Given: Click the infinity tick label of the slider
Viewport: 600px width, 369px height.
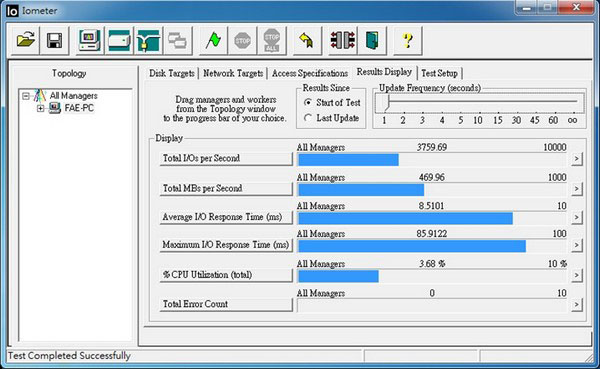Looking at the screenshot, I should point(572,120).
